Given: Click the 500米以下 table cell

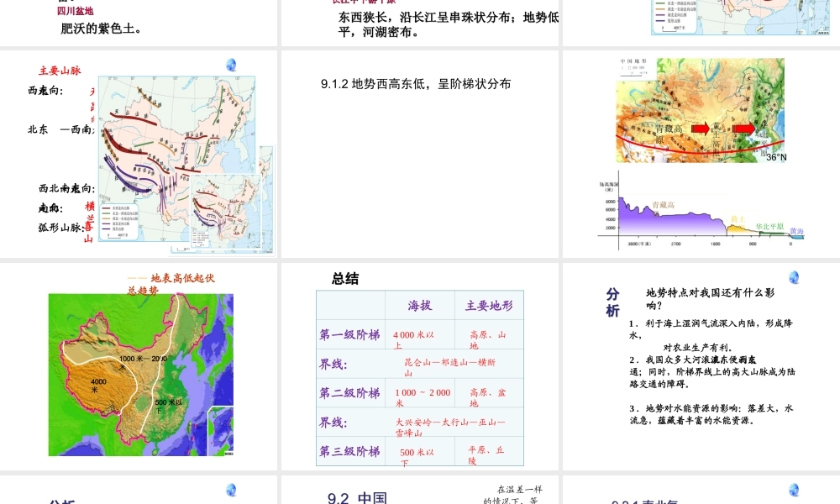Looking at the screenshot, I should (417, 457).
